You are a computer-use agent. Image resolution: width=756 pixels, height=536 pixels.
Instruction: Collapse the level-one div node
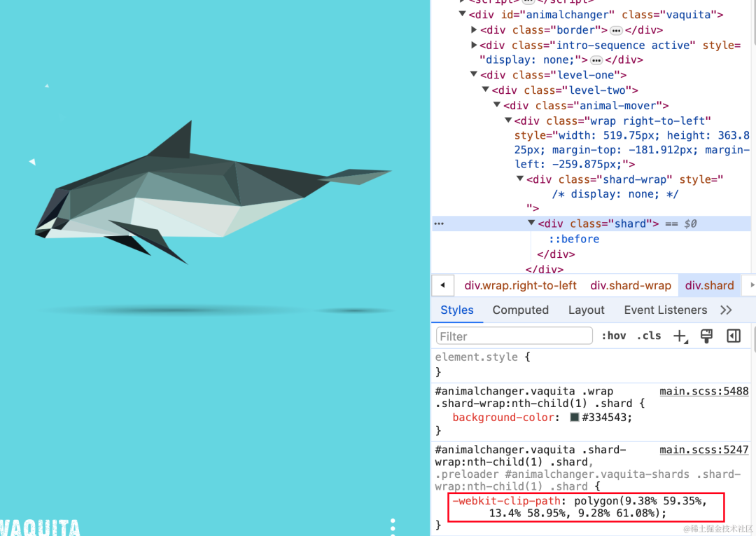(x=474, y=75)
